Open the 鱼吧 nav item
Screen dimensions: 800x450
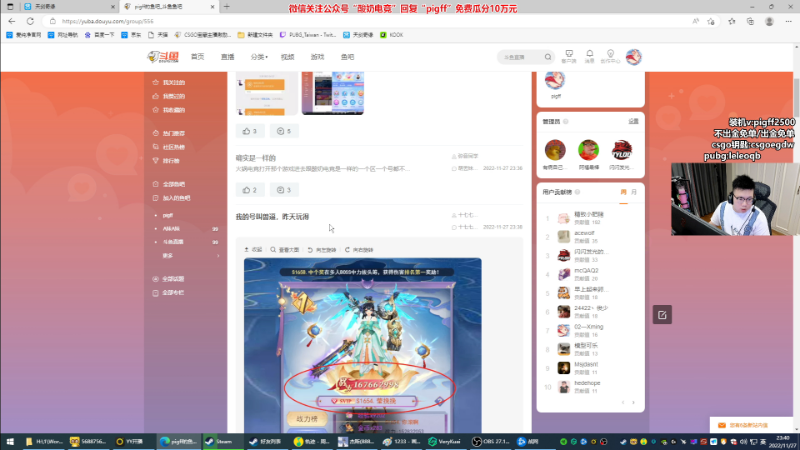coord(347,57)
